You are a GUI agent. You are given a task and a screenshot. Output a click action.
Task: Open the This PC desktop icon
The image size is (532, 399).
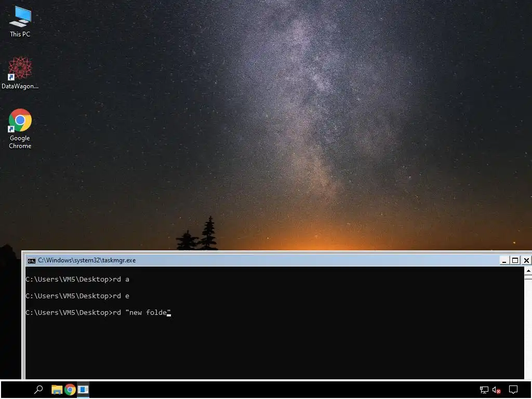(20, 21)
